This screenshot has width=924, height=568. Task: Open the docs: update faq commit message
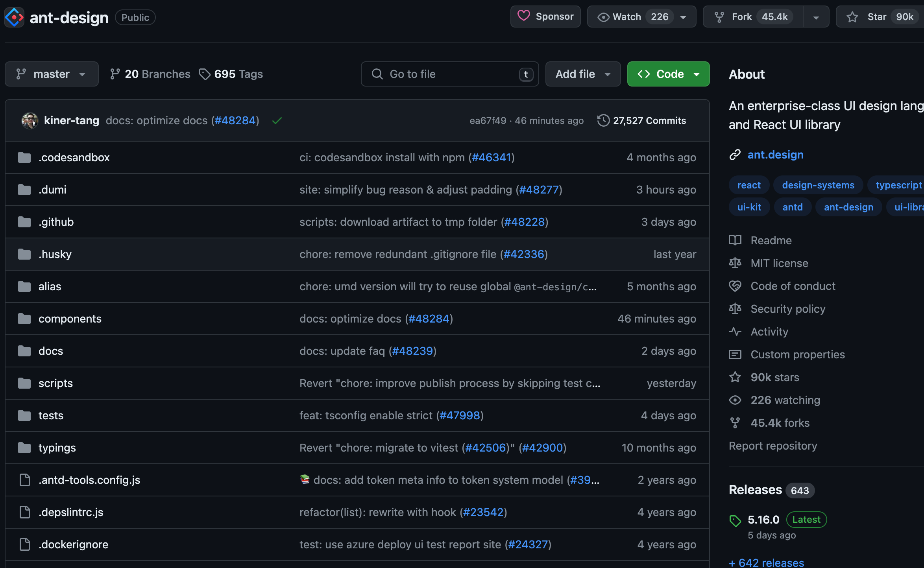pyautogui.click(x=342, y=351)
